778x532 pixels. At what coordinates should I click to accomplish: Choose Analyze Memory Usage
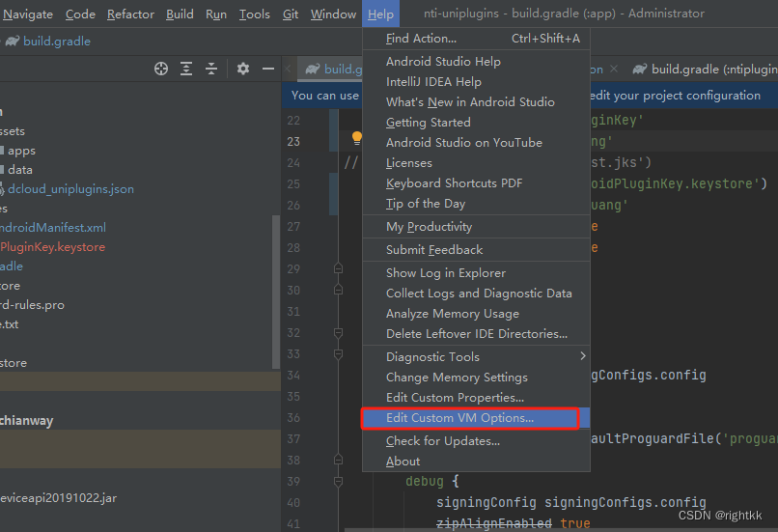[x=476, y=314]
